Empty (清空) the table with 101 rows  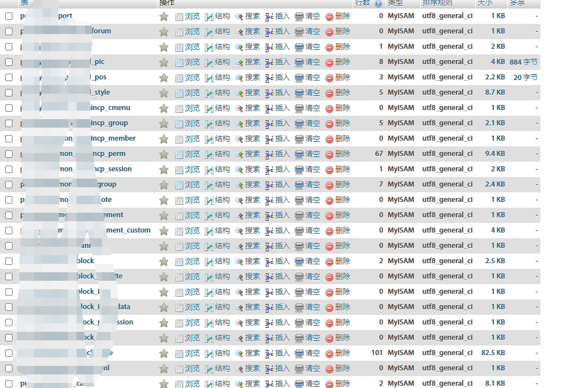tap(307, 353)
